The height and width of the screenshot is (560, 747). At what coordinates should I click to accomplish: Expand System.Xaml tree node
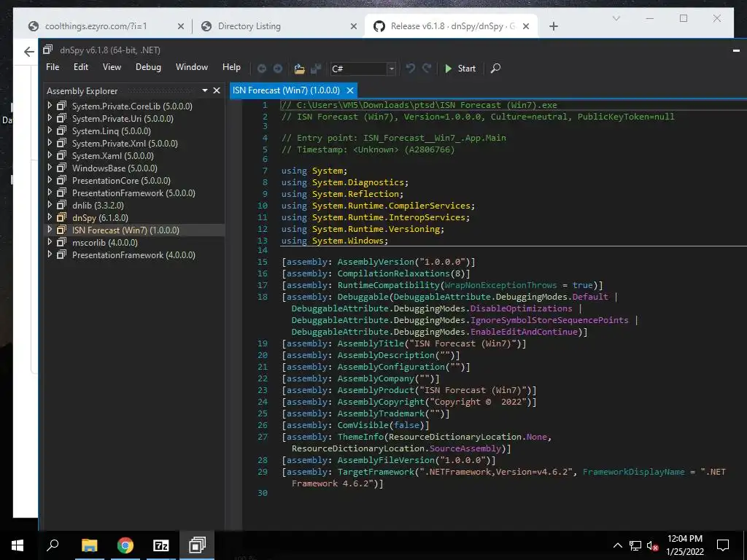click(x=50, y=155)
